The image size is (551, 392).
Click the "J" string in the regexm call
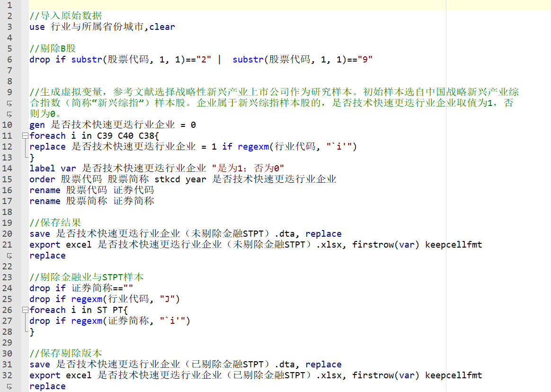[168, 299]
